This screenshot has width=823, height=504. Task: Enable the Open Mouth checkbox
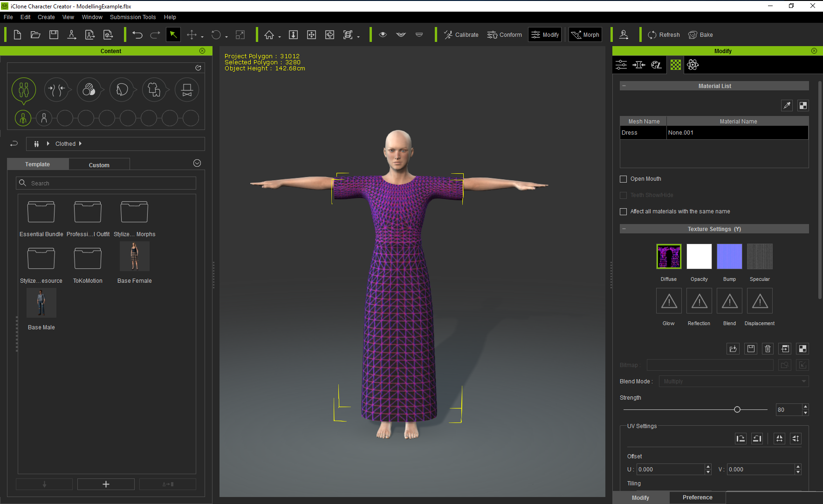point(624,179)
